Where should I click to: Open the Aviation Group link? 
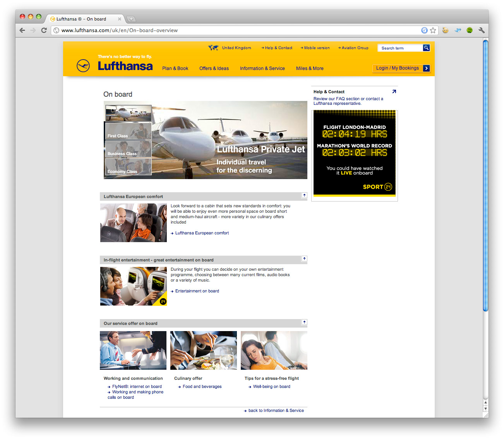click(x=353, y=48)
